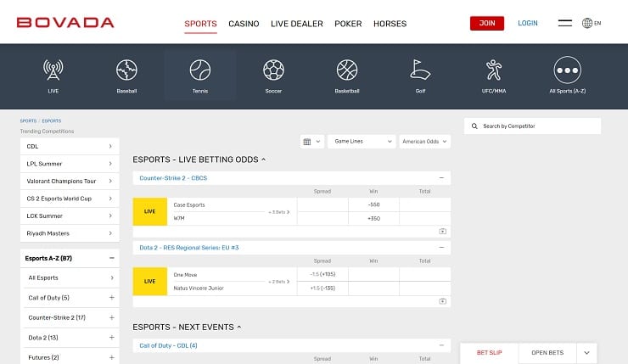Open stats icon under Case Esports match
The image size is (628, 364).
pos(442,232)
